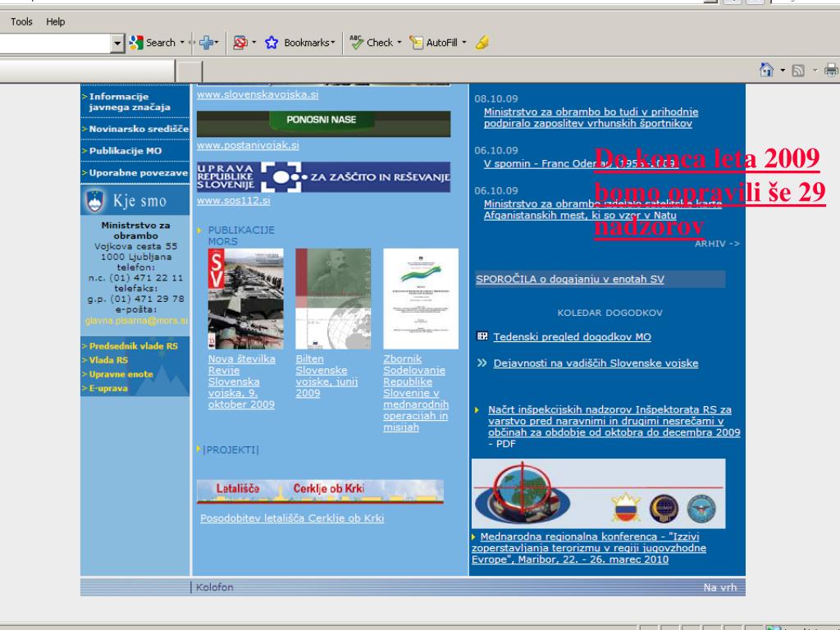Click the Bilten Slovenske vojske cover thumbnail
This screenshot has width=840, height=630.
pyautogui.click(x=333, y=299)
